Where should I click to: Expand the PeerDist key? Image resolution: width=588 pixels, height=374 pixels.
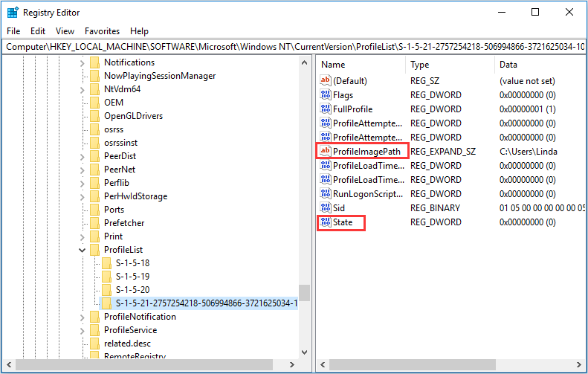tap(82, 157)
